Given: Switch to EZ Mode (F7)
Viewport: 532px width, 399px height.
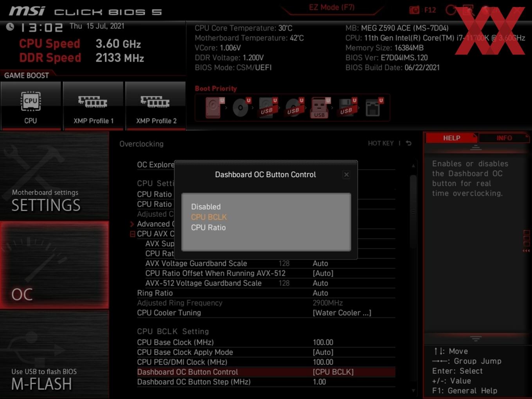Looking at the screenshot, I should tap(332, 7).
